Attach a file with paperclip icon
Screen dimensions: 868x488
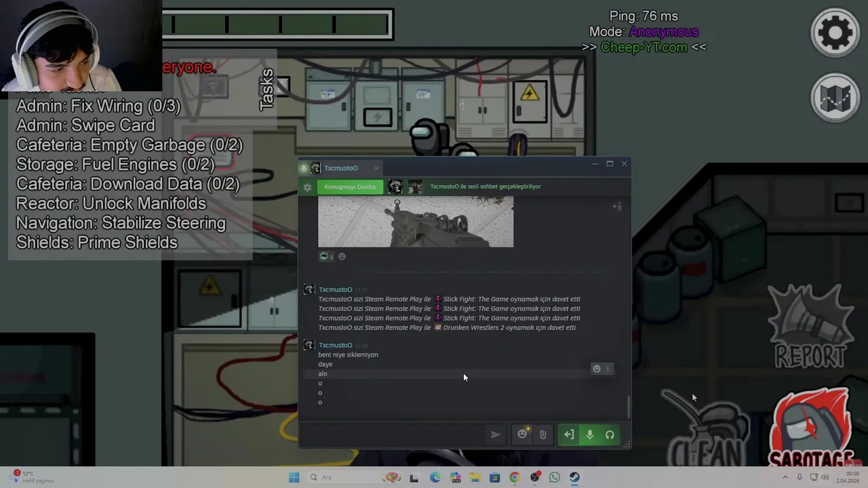click(x=542, y=435)
